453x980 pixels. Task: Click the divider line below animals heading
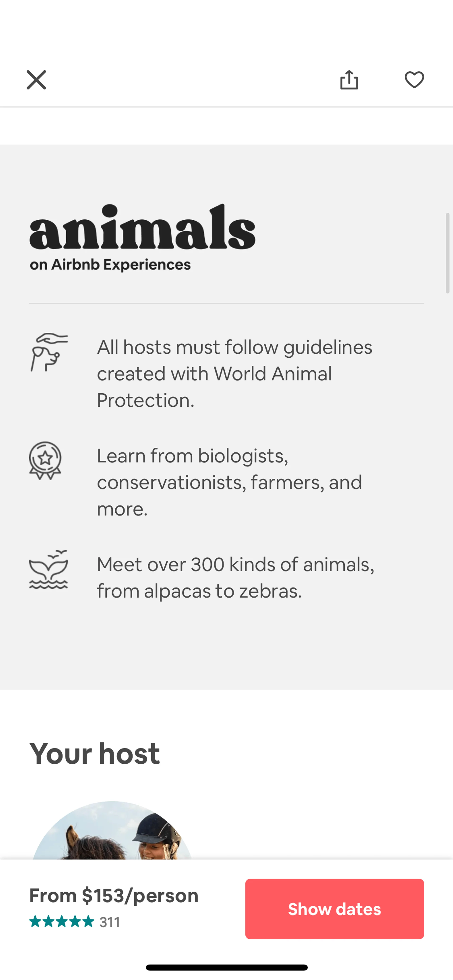(x=226, y=303)
